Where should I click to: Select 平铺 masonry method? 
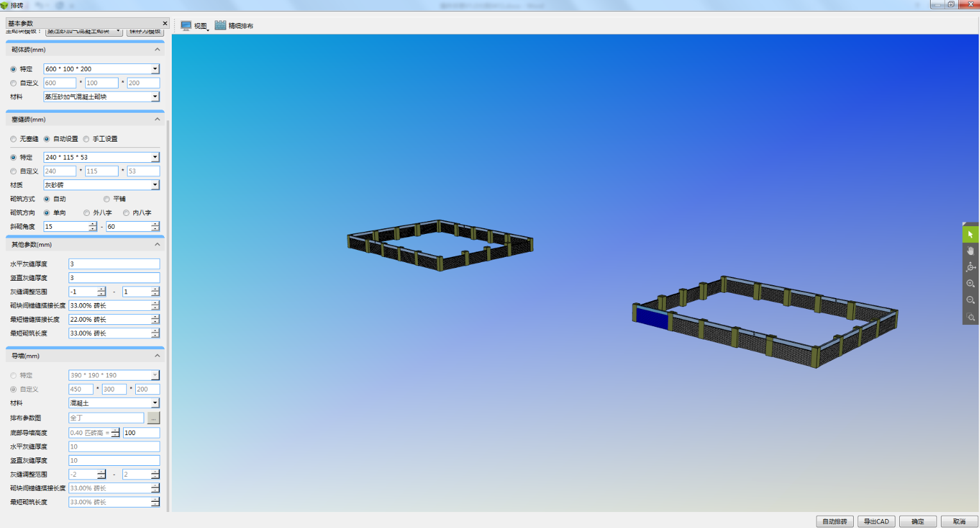coord(107,199)
